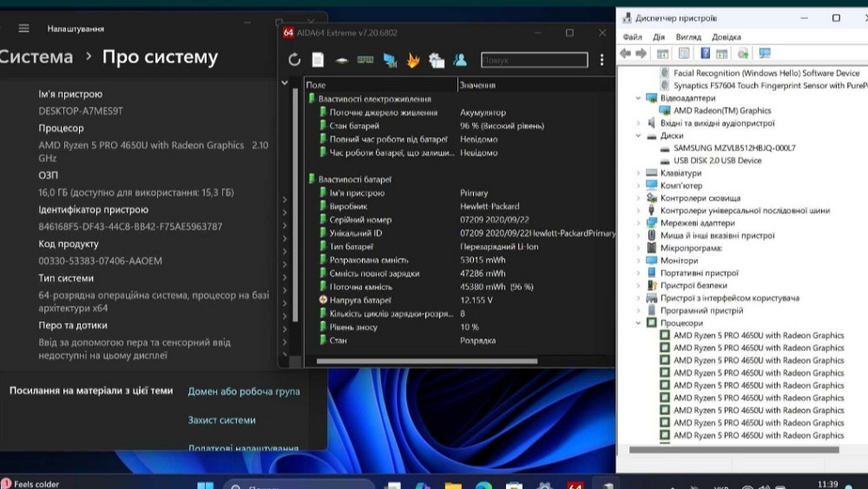The width and height of the screenshot is (868, 489).
Task: Click the Захист системи link
Action: [222, 420]
